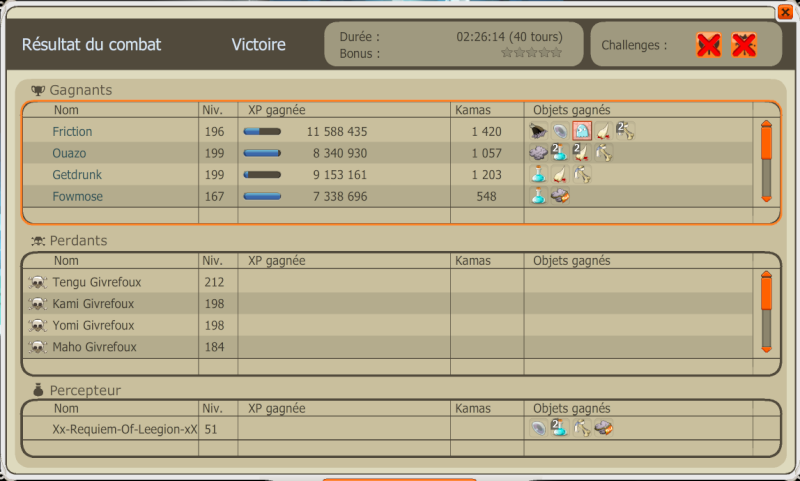800x481 pixels.
Task: Click Tengu Givrefoux's level 212
Action: 214,282
